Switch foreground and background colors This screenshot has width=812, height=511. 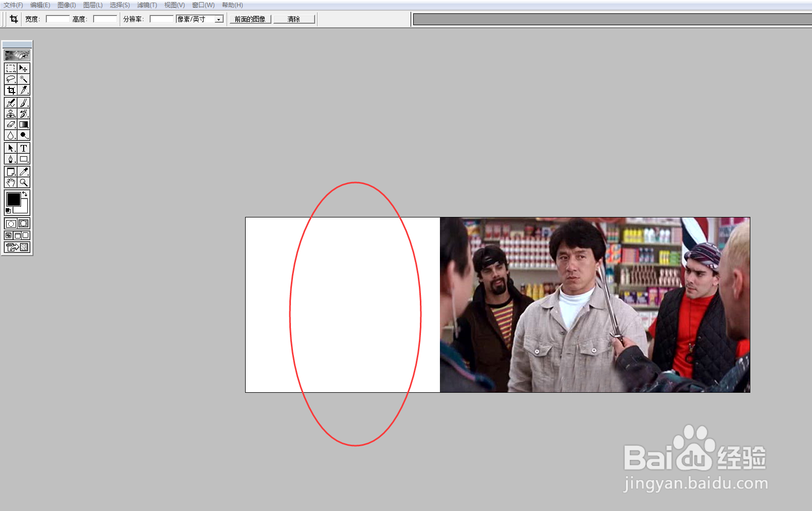[x=25, y=194]
